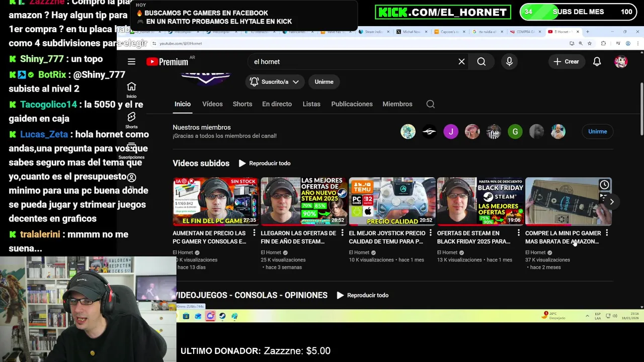Open options for 'Ofertas de Steam en Black Friday'
The image size is (644, 362).
(x=519, y=233)
